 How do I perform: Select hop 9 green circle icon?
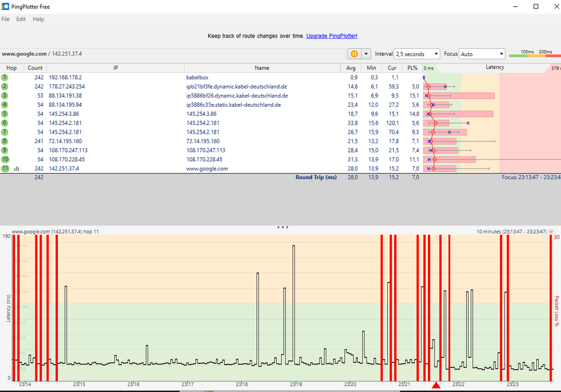pyautogui.click(x=4, y=150)
